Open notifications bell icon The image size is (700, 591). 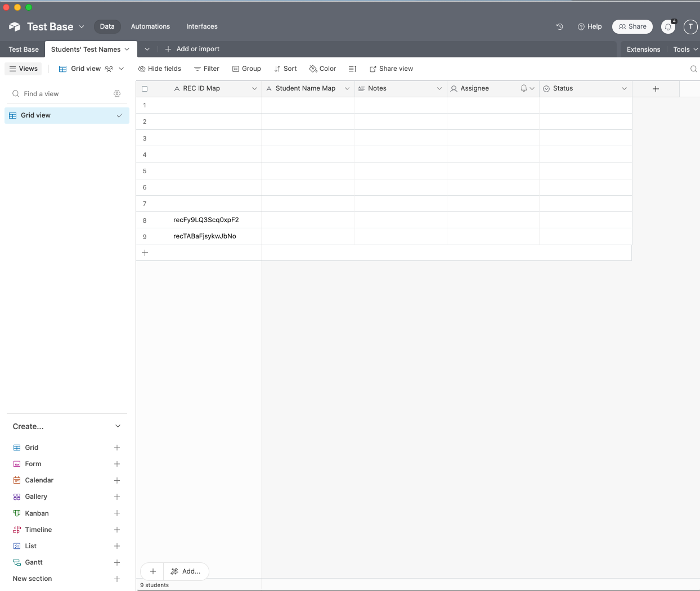coord(668,27)
